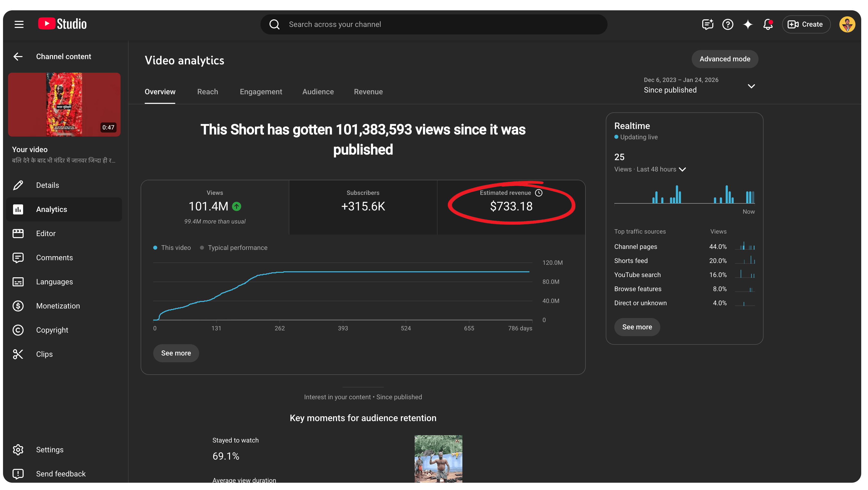Switch to the Reach tab
Image resolution: width=868 pixels, height=490 pixels.
tap(207, 92)
